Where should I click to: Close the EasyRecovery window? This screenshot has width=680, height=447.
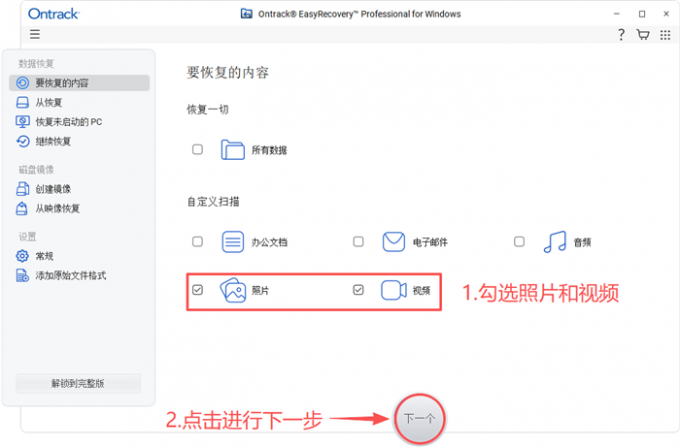tap(666, 14)
